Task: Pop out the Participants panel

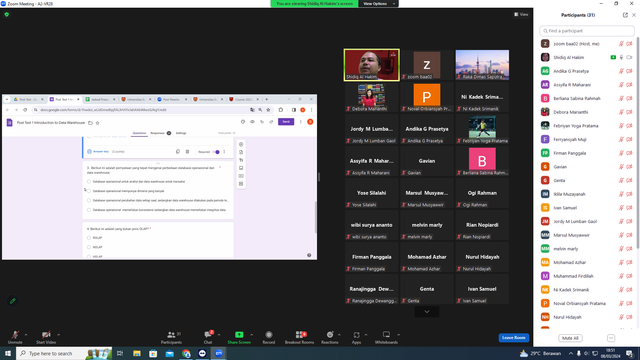Action: (x=625, y=15)
